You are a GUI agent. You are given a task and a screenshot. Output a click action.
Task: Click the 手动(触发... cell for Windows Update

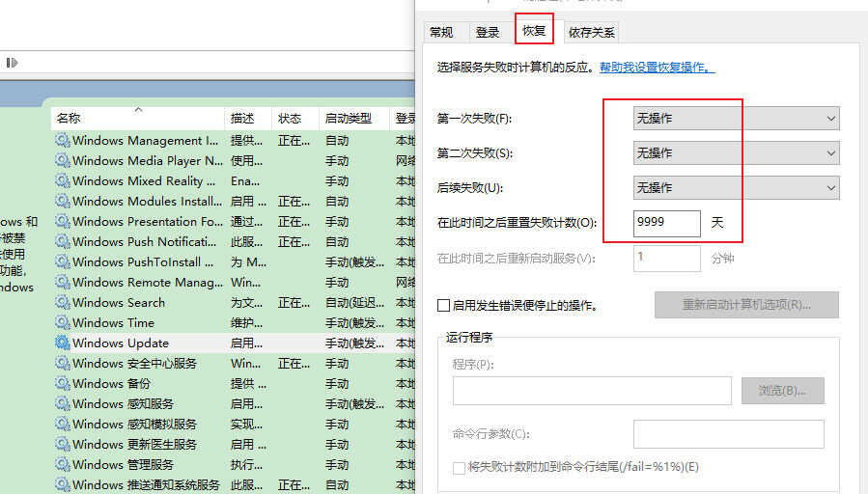click(354, 343)
